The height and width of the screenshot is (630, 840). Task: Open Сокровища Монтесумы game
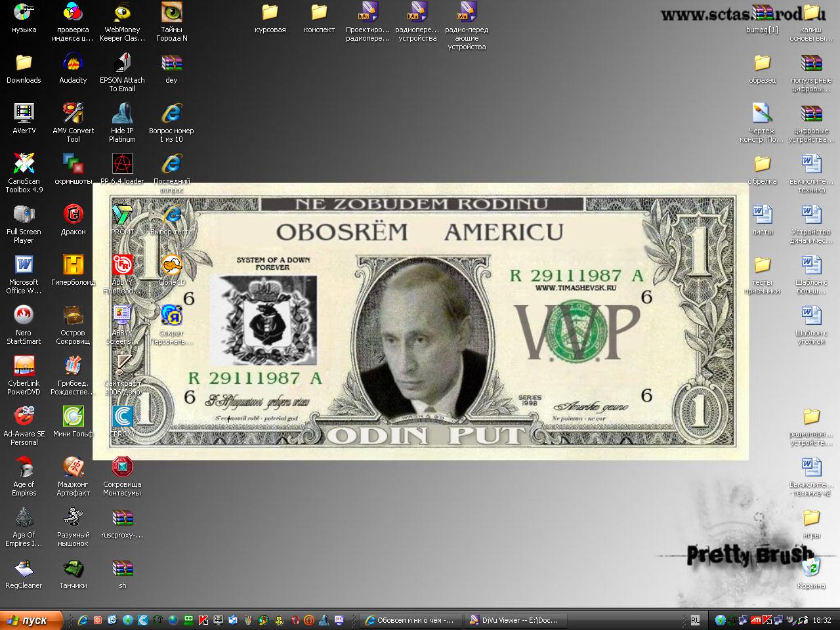(122, 477)
